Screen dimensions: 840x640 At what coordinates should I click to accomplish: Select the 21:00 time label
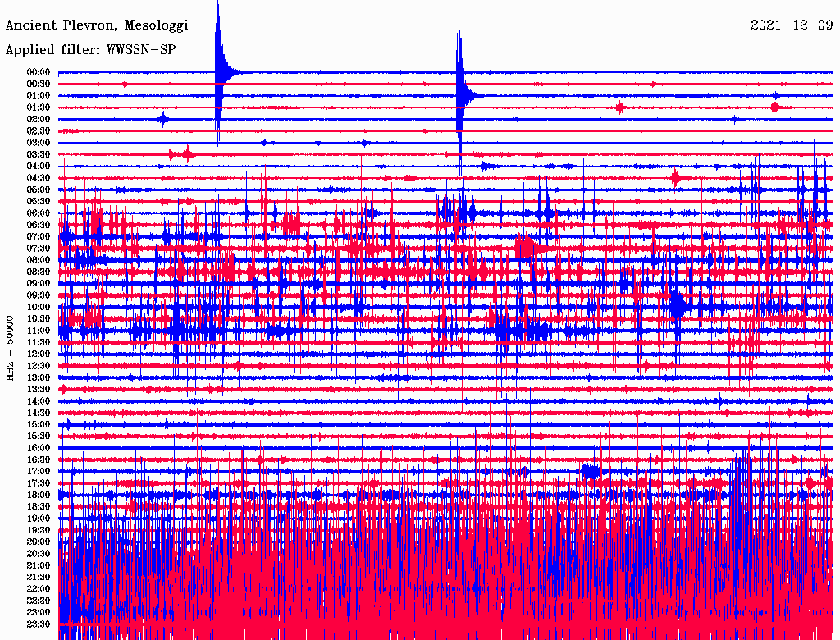point(39,565)
